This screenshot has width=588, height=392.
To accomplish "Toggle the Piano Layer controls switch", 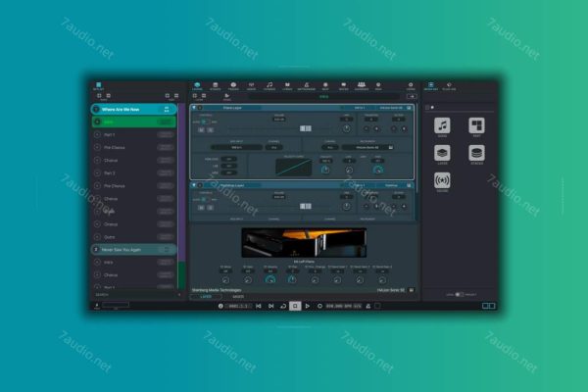I will pos(206,122).
